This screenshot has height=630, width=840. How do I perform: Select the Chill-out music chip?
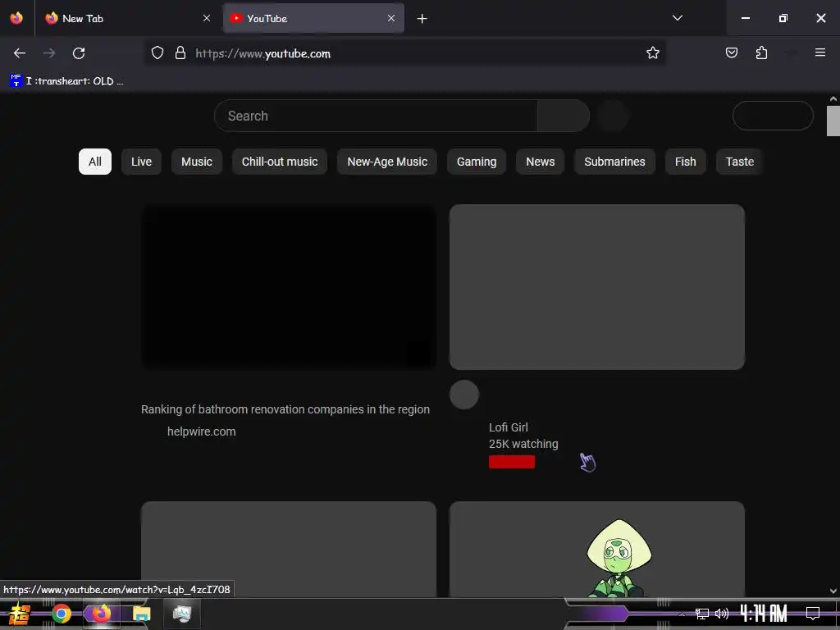click(x=280, y=162)
